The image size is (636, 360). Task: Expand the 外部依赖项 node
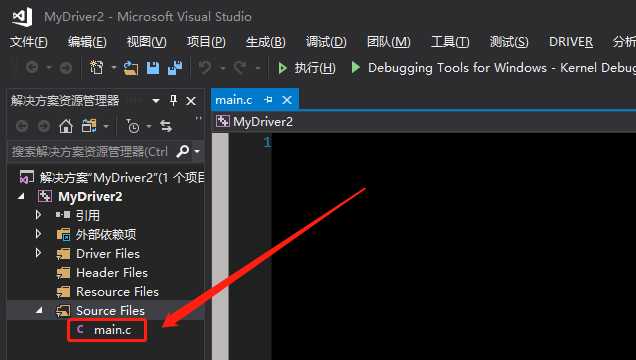click(38, 234)
